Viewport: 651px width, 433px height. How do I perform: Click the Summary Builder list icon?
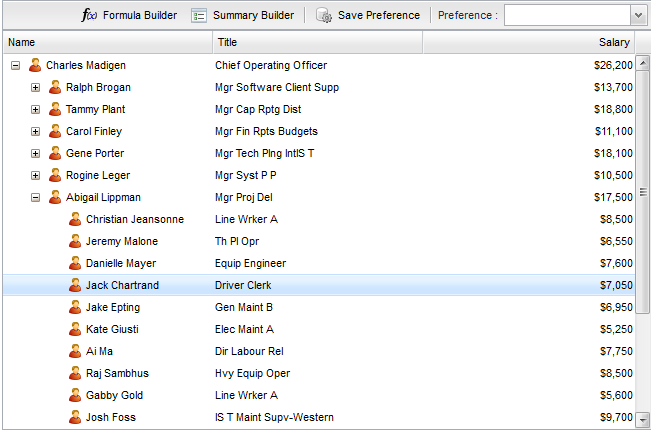[199, 15]
